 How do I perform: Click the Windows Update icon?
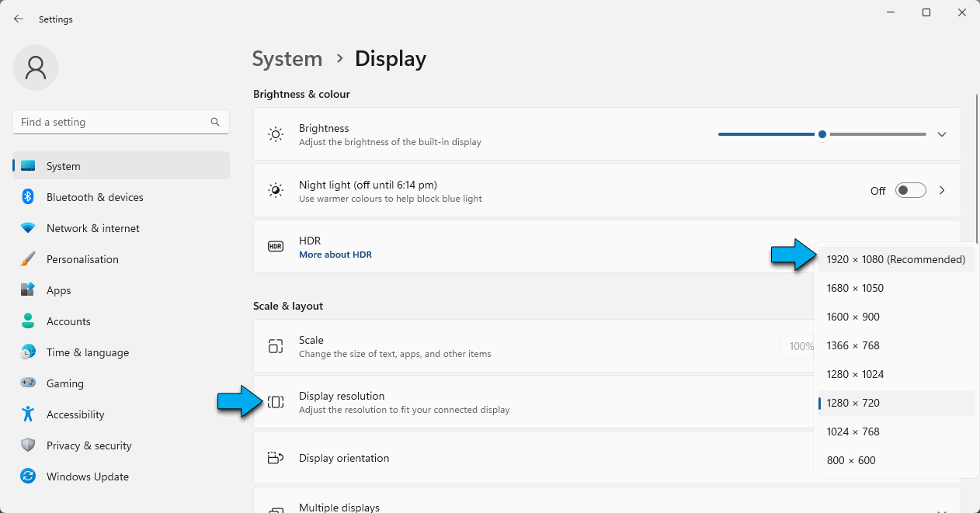tap(26, 476)
